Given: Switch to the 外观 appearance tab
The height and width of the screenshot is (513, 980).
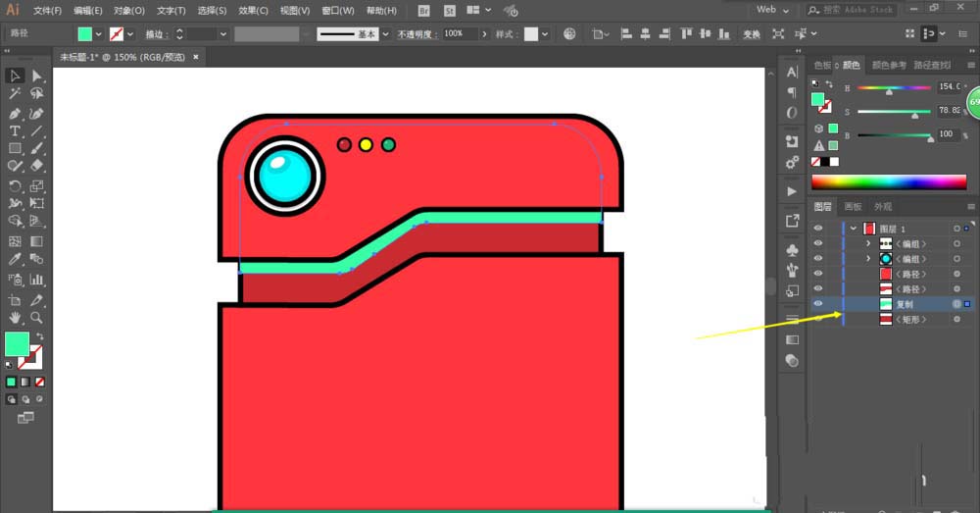Looking at the screenshot, I should [883, 206].
